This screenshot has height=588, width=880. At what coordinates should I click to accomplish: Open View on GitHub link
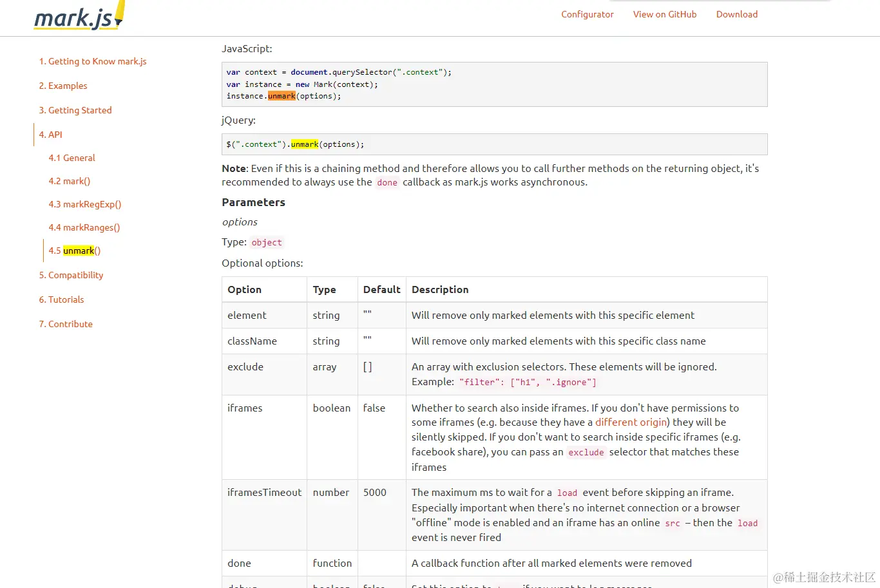click(x=665, y=14)
